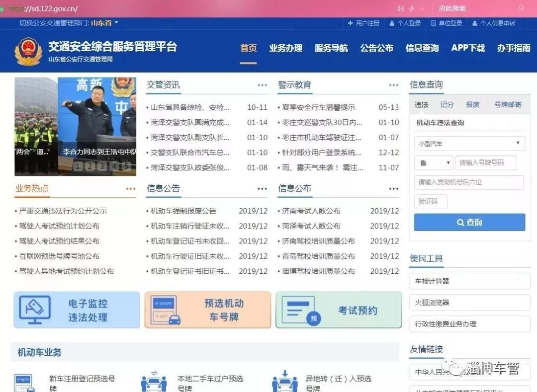Open 枣庄交巡警支队30日内... article

[x=322, y=122]
